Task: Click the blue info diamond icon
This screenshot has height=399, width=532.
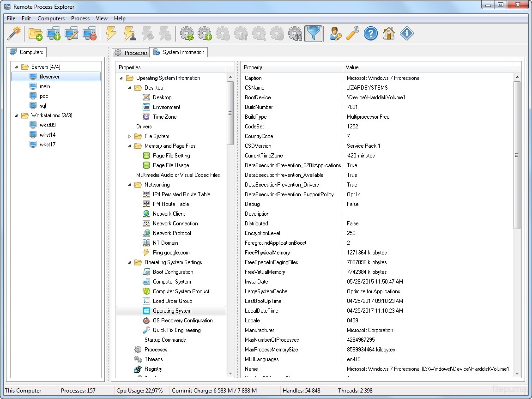Action: coord(406,33)
